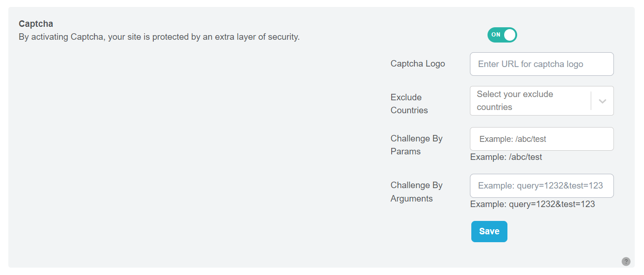Click the Captcha description sentence
Screen dimensions: 644x275
[159, 37]
